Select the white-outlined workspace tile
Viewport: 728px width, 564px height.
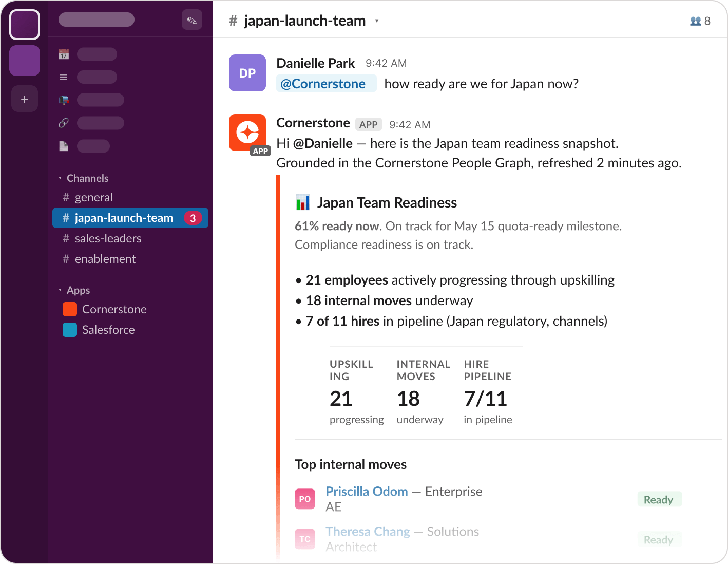pos(25,25)
